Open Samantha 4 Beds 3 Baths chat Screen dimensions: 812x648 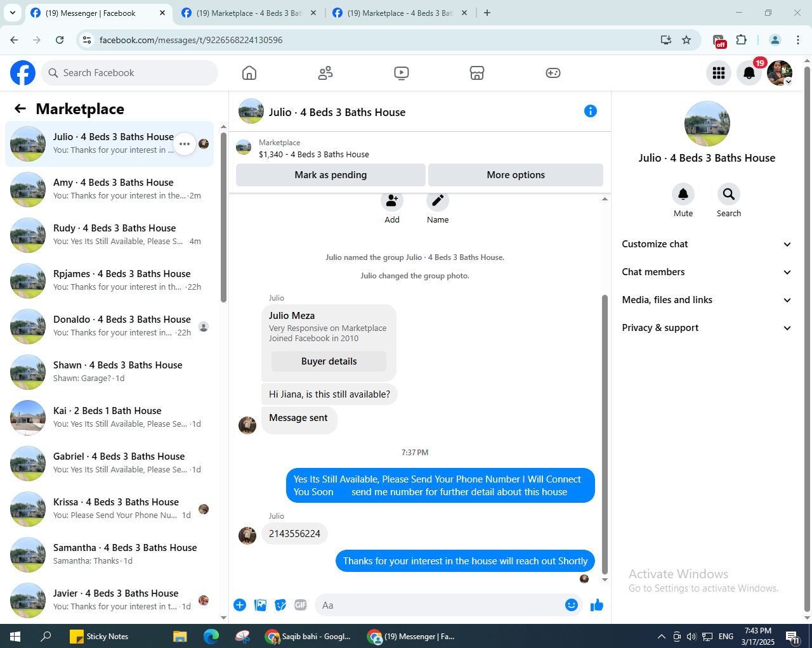point(109,555)
